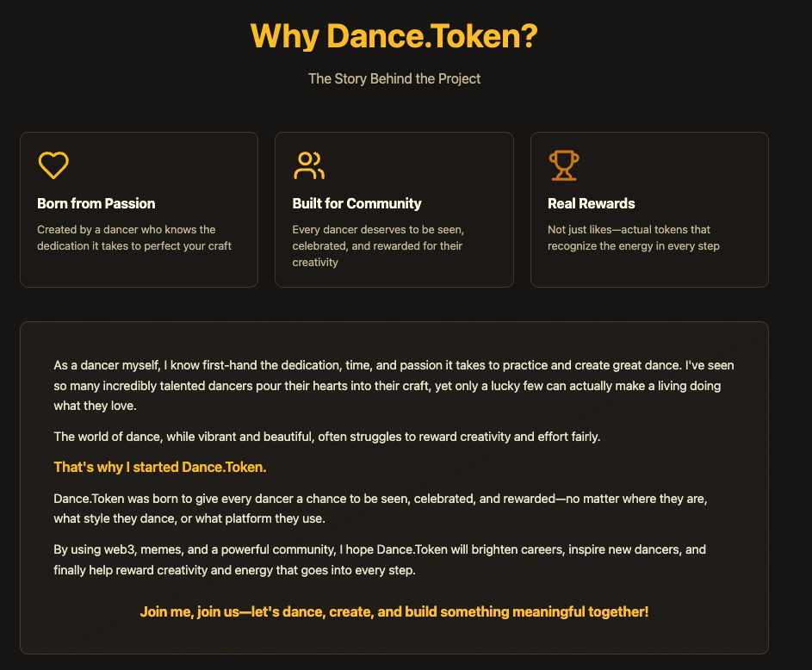The width and height of the screenshot is (812, 670).
Task: Click the "Created by a dancer" card description
Action: point(134,238)
